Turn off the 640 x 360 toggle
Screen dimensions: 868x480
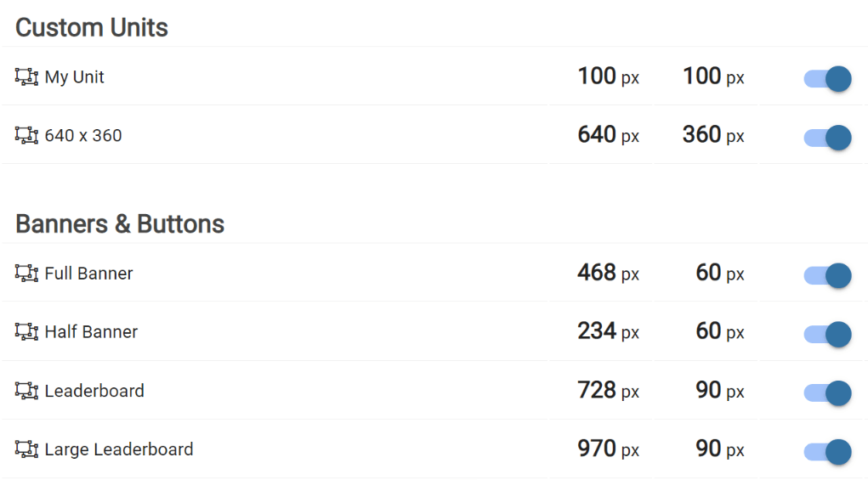tap(827, 137)
